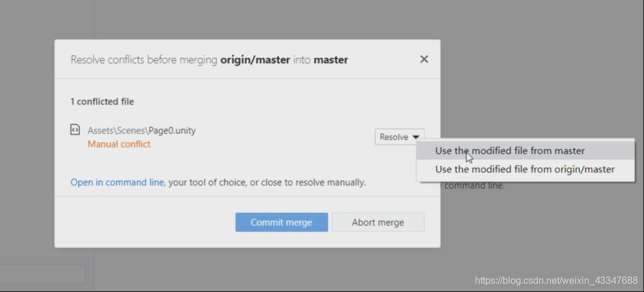The image size is (644, 292).
Task: Click the file icon beside Page0.unity
Action: click(75, 130)
